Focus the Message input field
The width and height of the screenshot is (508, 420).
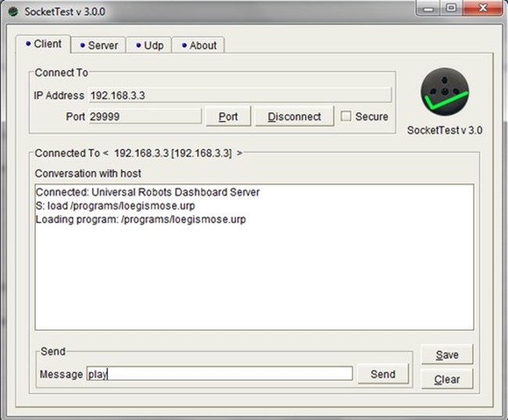pyautogui.click(x=219, y=374)
